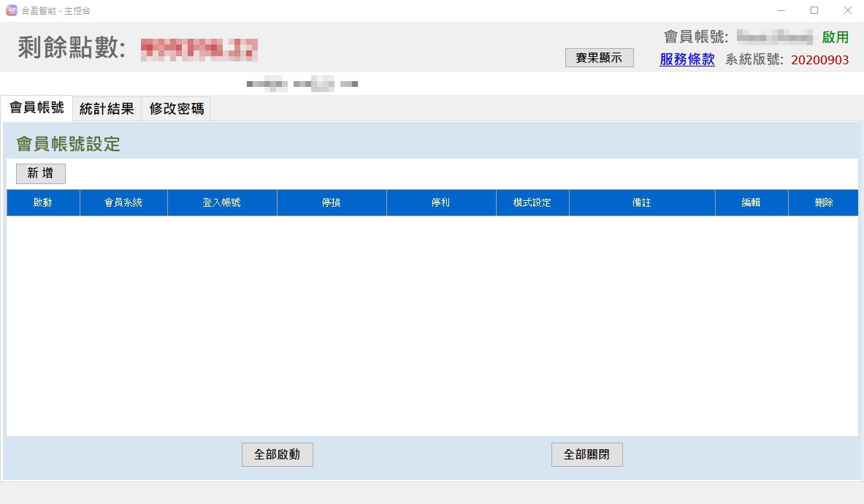This screenshot has height=504, width=864.
Task: Click the 備註 column header
Action: point(642,203)
